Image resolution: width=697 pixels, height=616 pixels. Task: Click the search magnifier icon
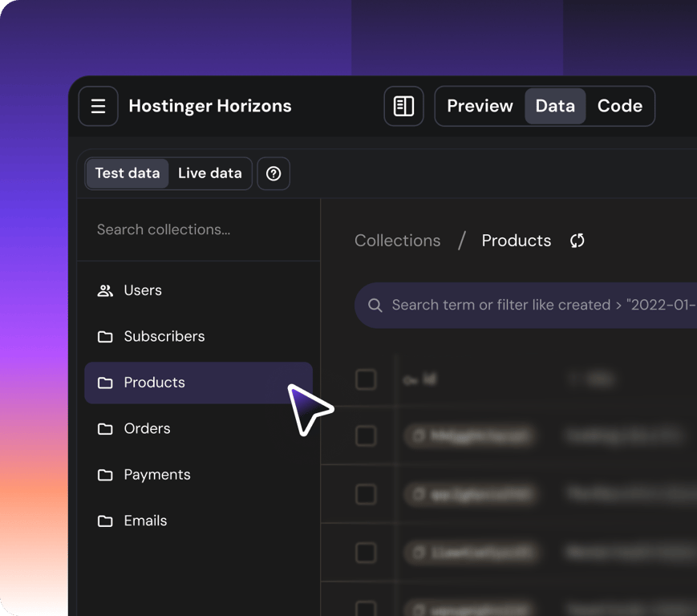click(375, 306)
